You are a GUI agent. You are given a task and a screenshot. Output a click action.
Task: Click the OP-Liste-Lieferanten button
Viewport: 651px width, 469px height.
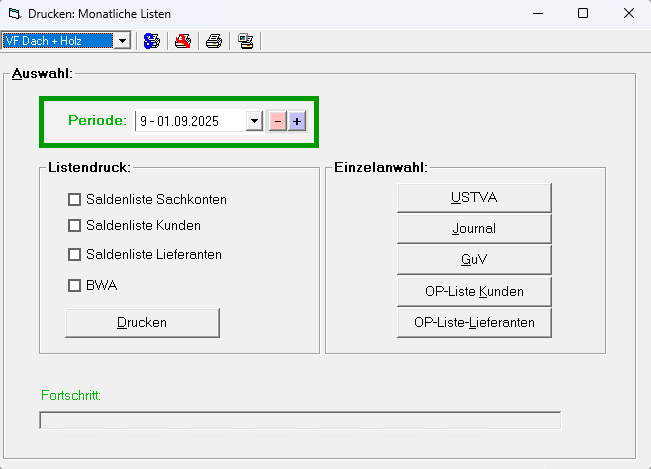pyautogui.click(x=474, y=322)
